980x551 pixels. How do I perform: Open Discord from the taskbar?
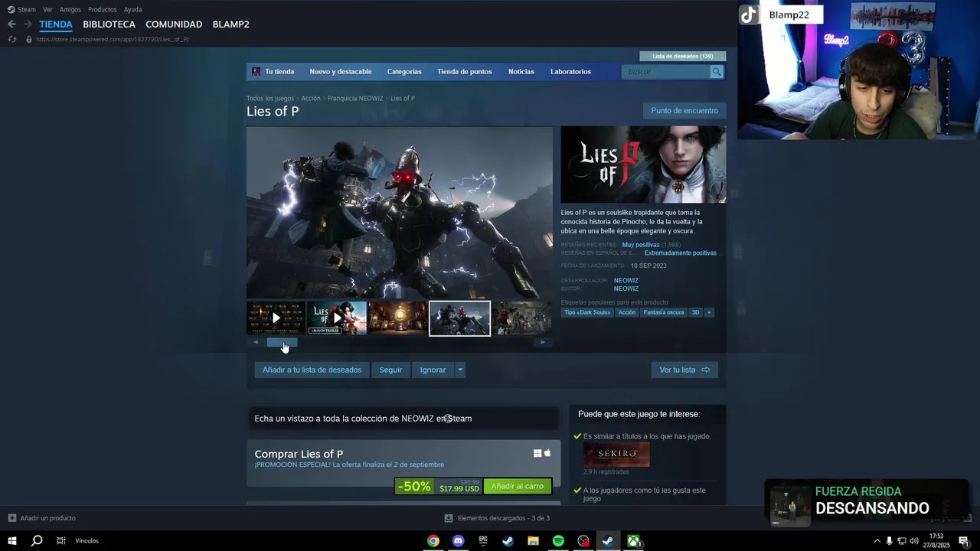coord(458,541)
